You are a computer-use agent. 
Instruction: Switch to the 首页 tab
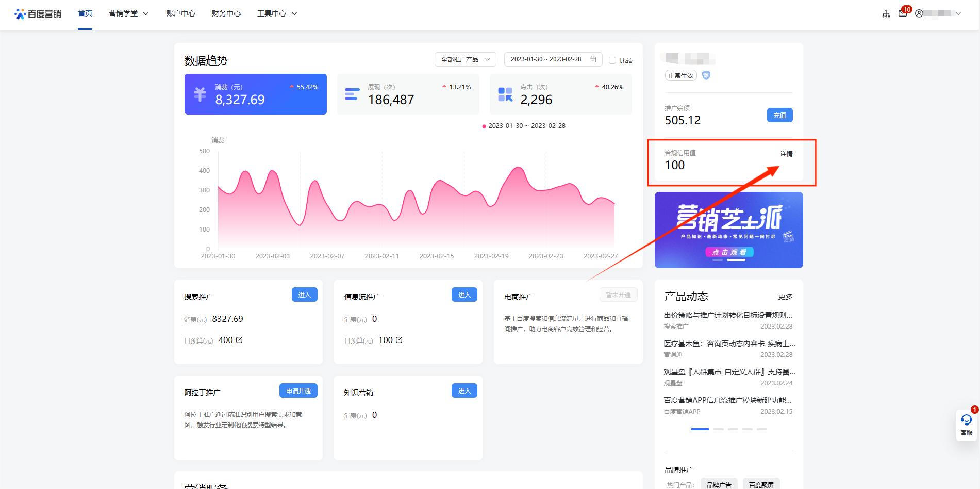coord(85,13)
